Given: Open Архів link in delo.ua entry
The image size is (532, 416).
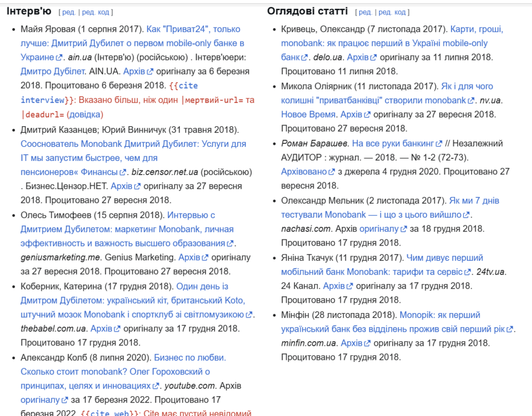Looking at the screenshot, I should coord(362,57).
